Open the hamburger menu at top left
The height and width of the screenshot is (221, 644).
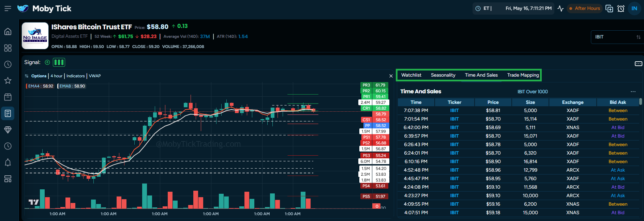point(8,9)
